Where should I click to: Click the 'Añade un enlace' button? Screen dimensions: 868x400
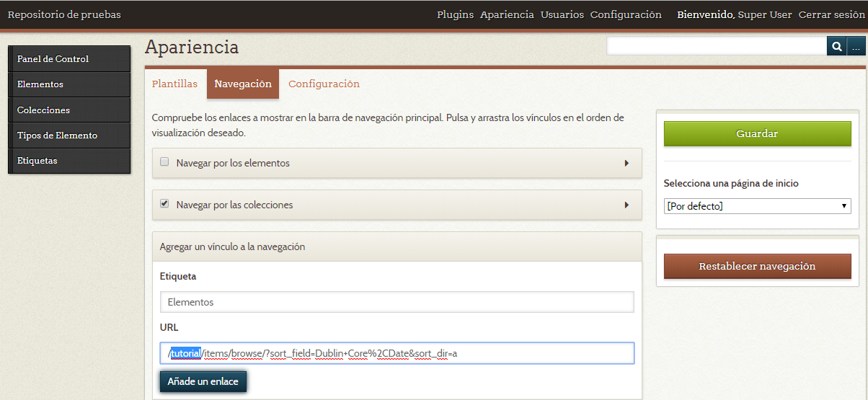[x=203, y=381]
